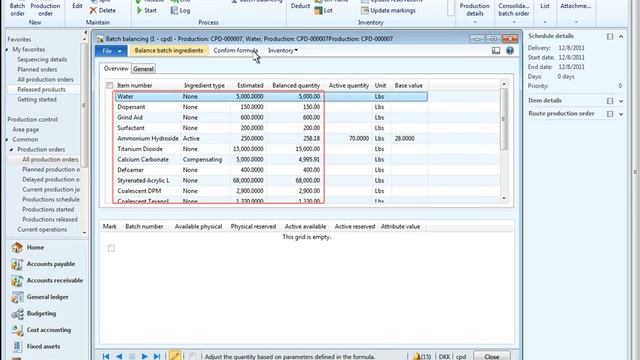Click Confirm formula menu button
This screenshot has width=640, height=360.
(x=236, y=51)
